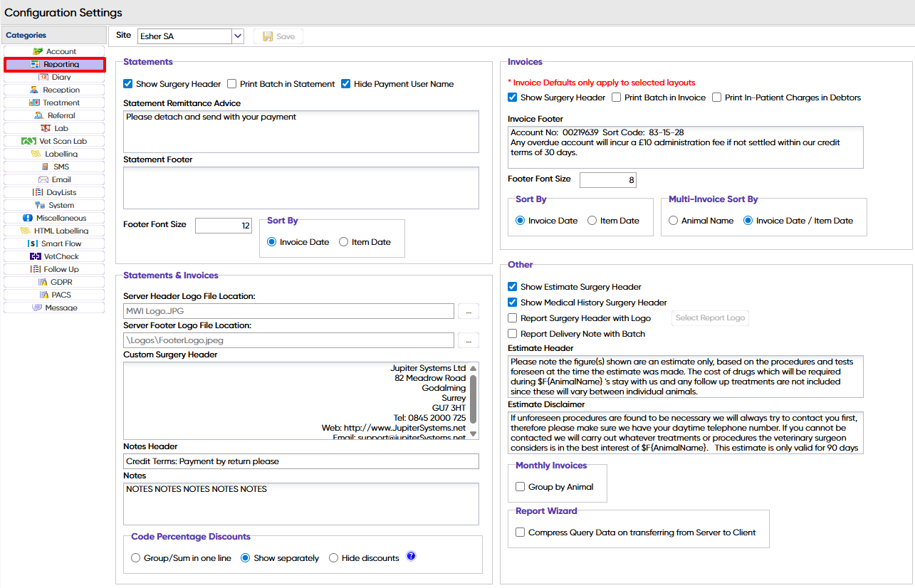This screenshot has height=588, width=915.
Task: Click the Diary category icon
Action: tap(44, 77)
